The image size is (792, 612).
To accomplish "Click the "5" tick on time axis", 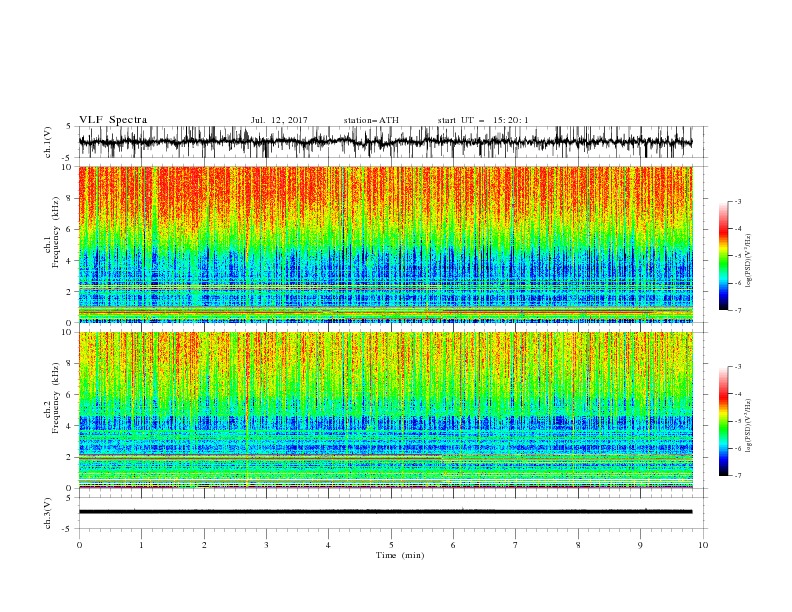I will point(391,545).
